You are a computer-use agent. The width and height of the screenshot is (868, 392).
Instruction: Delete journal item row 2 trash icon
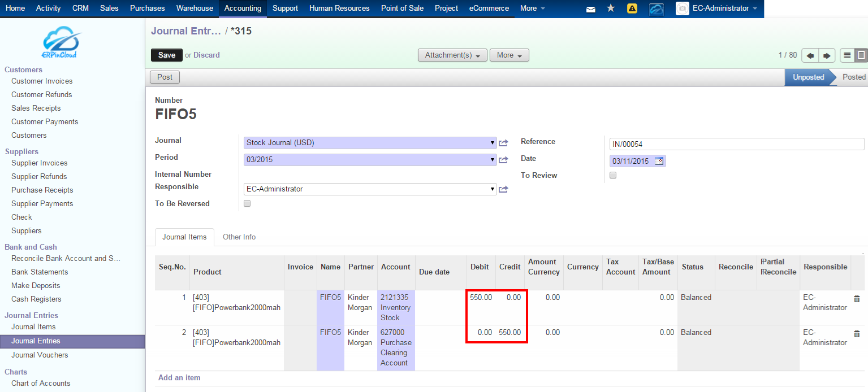[857, 333]
